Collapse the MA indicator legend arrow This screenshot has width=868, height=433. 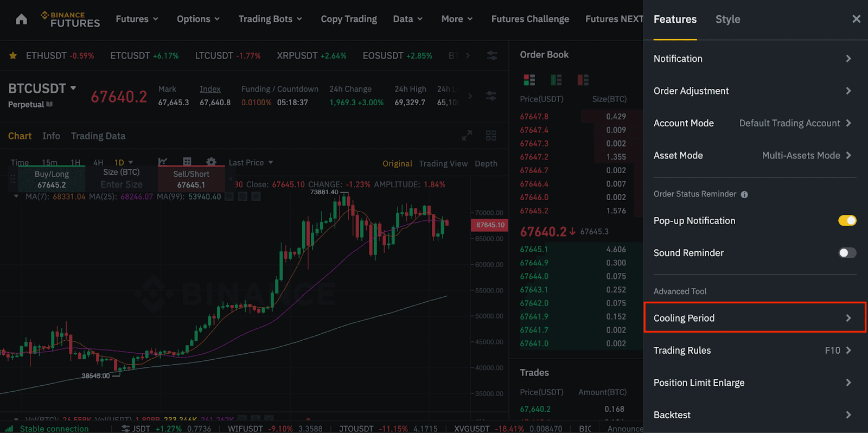[x=16, y=196]
